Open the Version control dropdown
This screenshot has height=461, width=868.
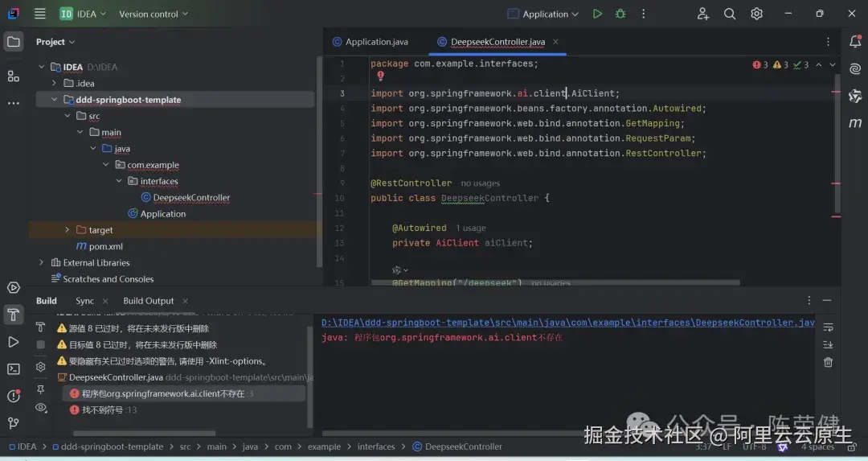[154, 14]
